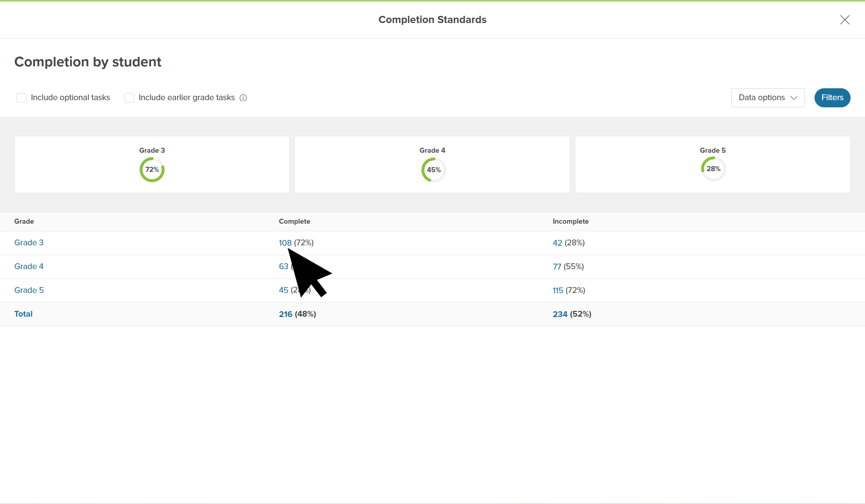
Task: Open the Grade 3 row link
Action: point(29,243)
